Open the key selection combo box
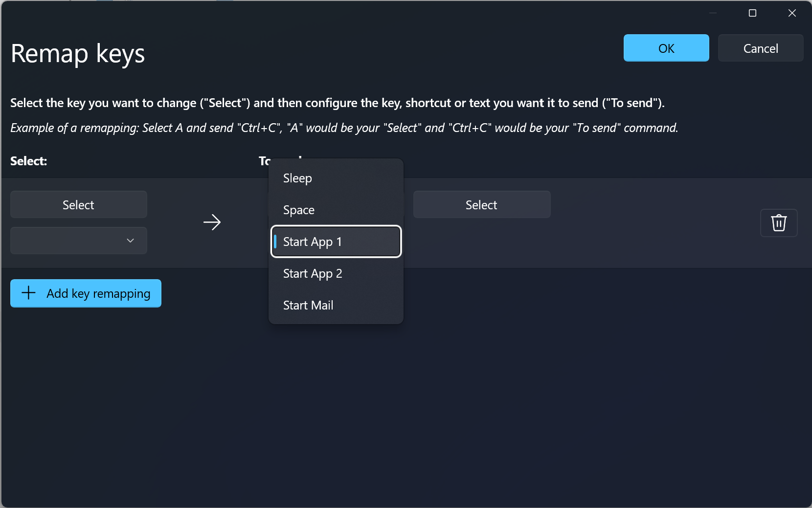This screenshot has height=508, width=812. 78,241
